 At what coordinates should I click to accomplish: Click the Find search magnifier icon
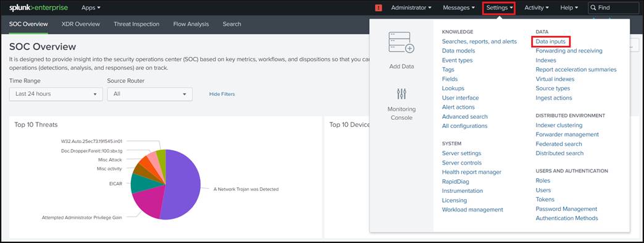pyautogui.click(x=593, y=8)
